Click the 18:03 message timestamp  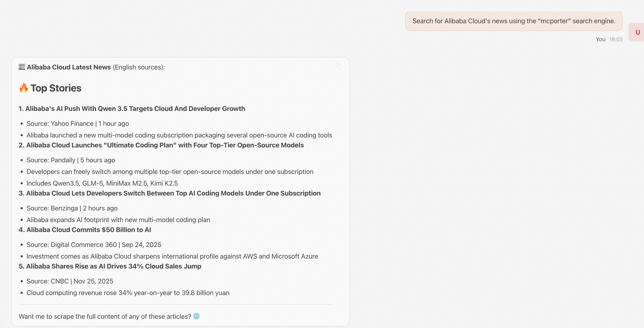[x=616, y=39]
